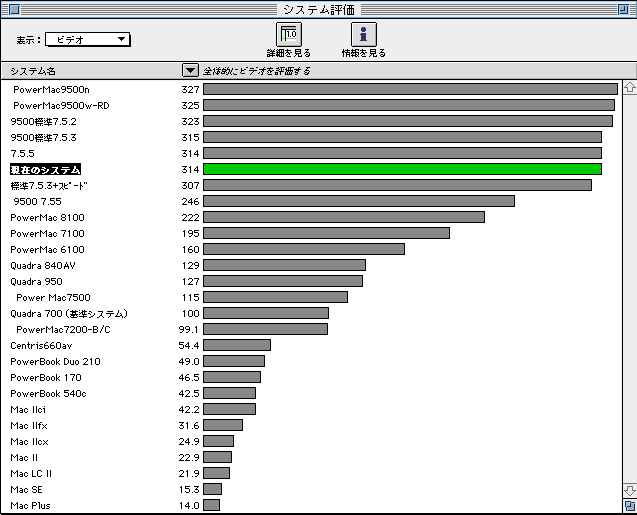Select the Mac Plus row
637x515 pixels.
(311, 505)
